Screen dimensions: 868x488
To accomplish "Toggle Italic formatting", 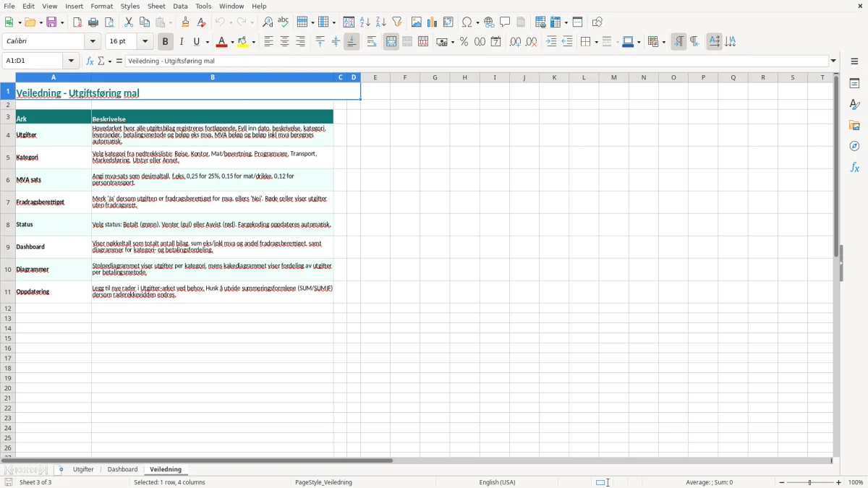I will click(x=182, y=42).
